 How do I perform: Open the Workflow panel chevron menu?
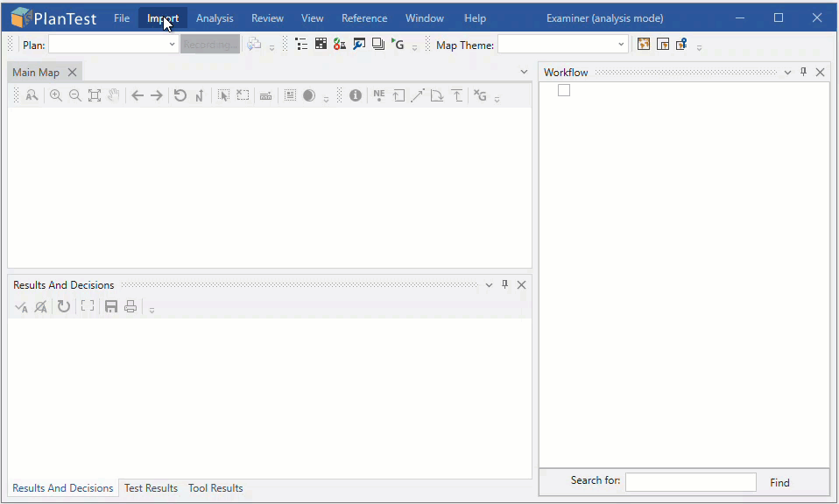[787, 72]
